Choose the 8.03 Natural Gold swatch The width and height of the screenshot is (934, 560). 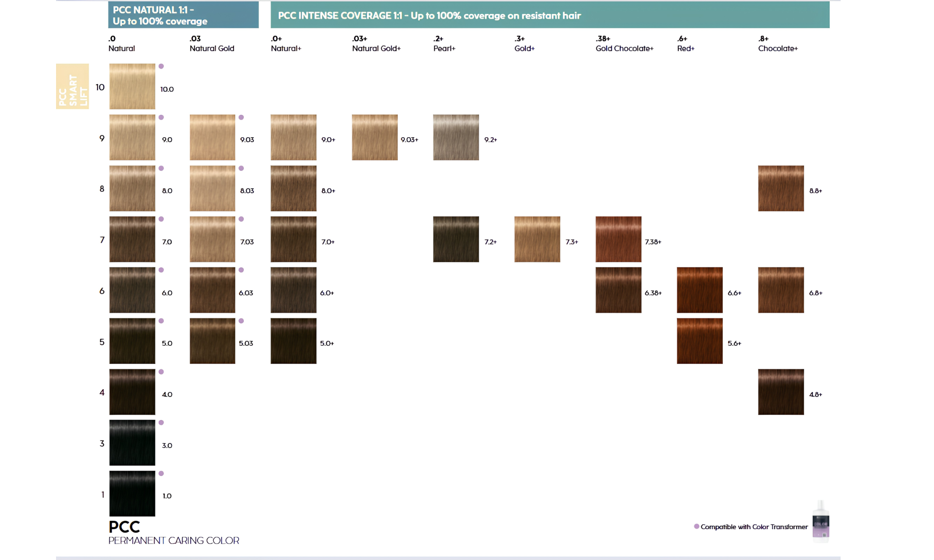click(212, 188)
